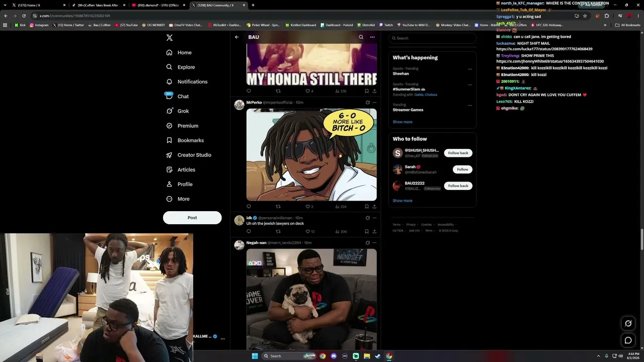
Task: Bookmark idk's jewish lawyers post
Action: (x=366, y=232)
